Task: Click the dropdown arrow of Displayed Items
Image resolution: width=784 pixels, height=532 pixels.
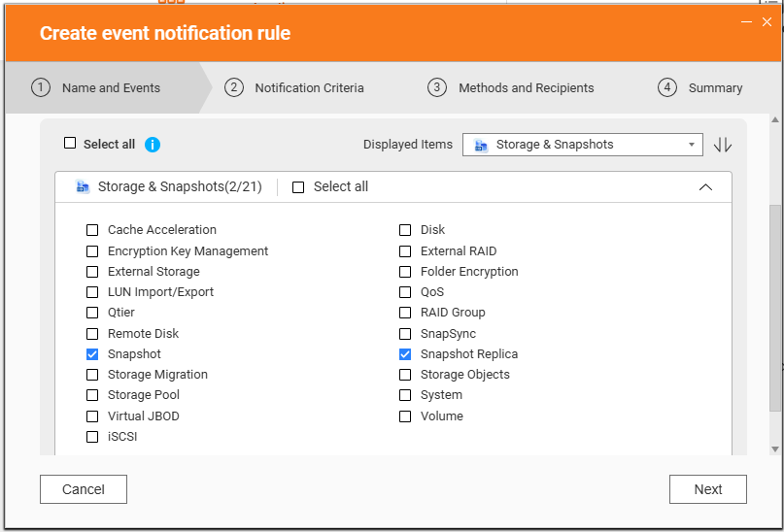Action: 692,145
